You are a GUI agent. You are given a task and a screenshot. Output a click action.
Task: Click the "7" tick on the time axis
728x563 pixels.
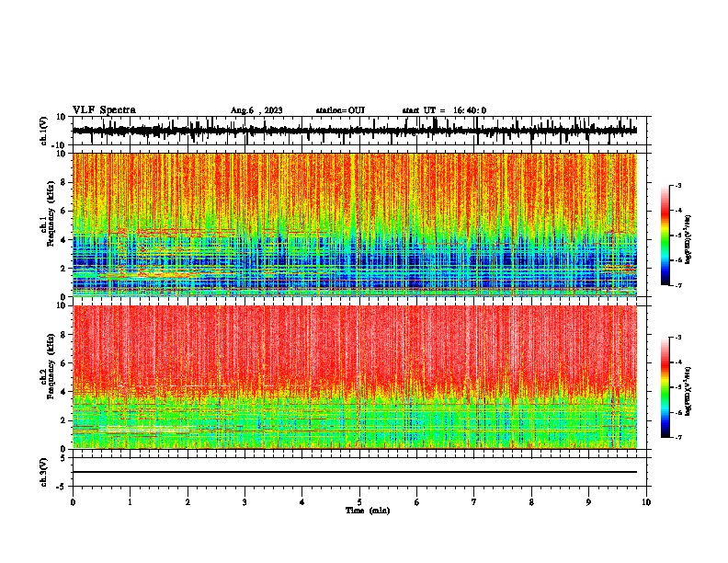point(474,502)
